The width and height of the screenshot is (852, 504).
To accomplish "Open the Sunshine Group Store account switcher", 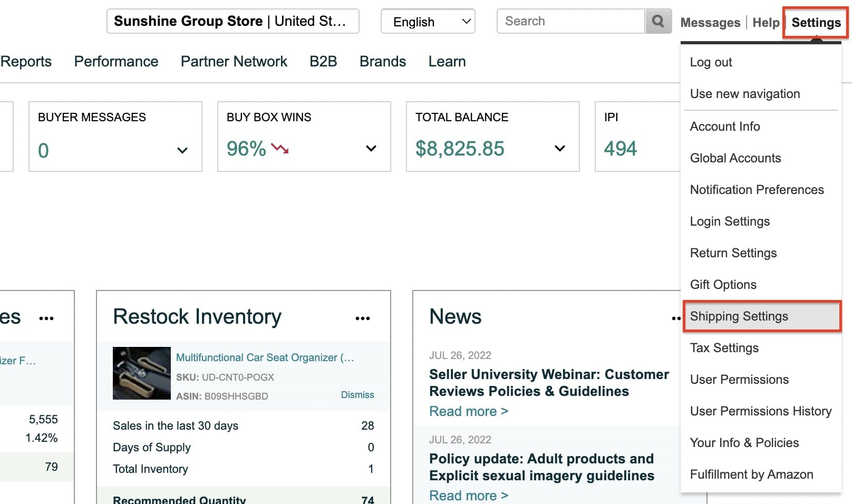I will tap(233, 21).
